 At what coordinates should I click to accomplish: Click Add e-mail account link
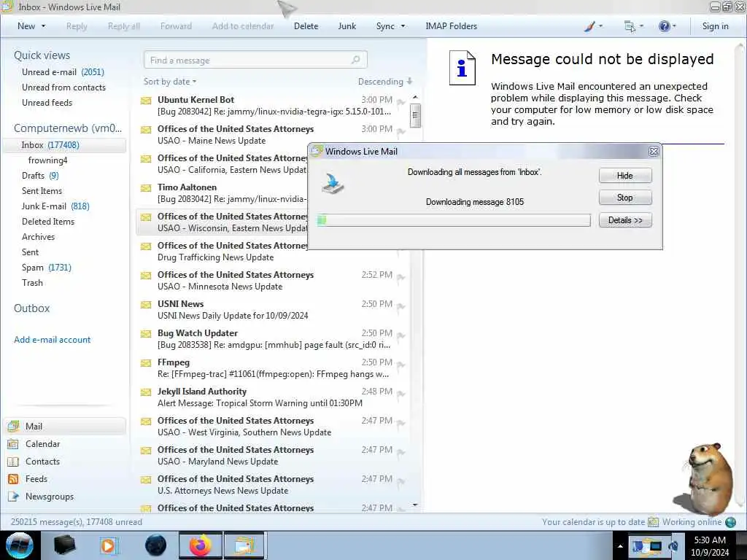click(52, 340)
